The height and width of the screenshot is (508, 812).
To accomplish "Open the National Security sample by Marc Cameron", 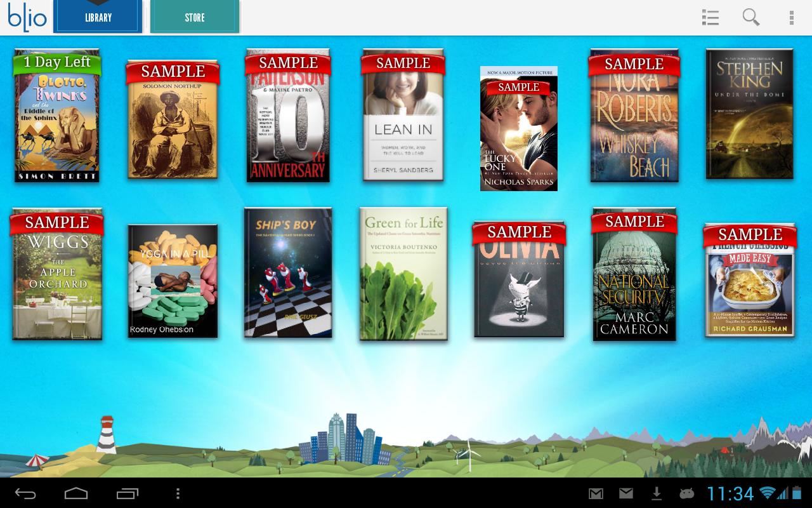I will (x=634, y=276).
